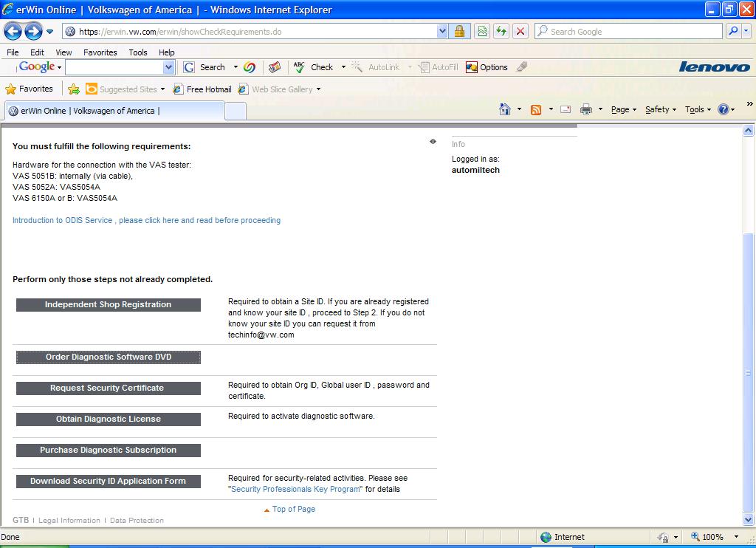Click the Google toolbar Search button
Image resolution: width=756 pixels, height=548 pixels.
pyautogui.click(x=205, y=67)
